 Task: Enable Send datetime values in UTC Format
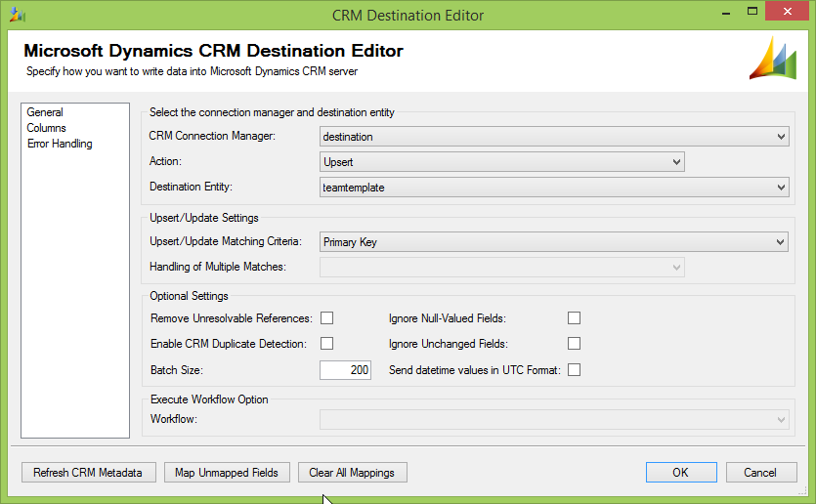coord(574,370)
